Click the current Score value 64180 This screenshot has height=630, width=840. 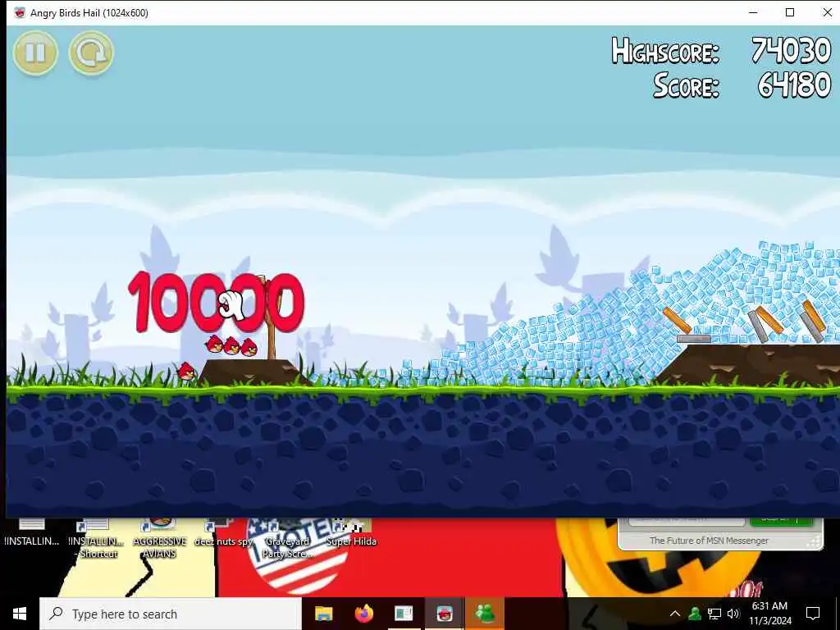coord(794,85)
